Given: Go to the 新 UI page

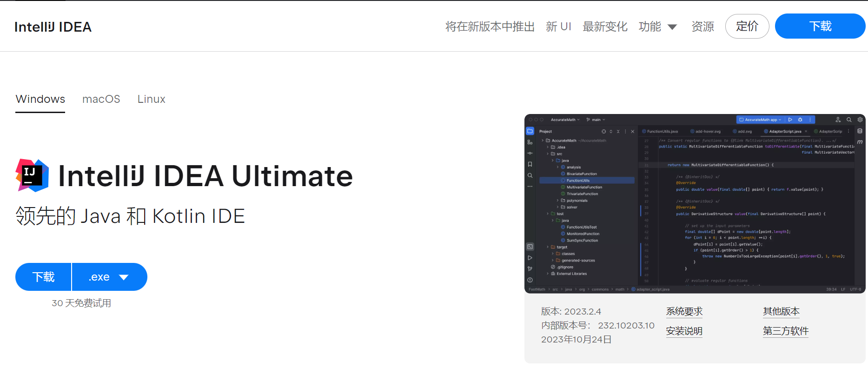Looking at the screenshot, I should click(558, 27).
